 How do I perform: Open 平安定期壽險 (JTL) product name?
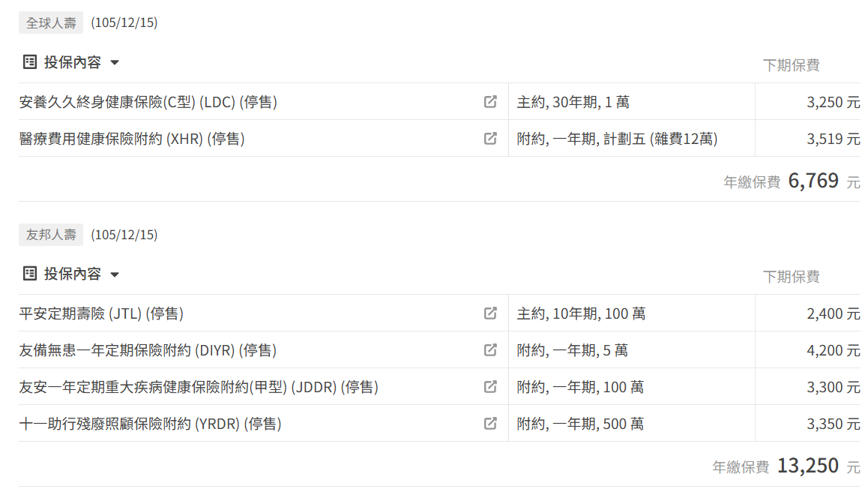pyautogui.click(x=101, y=313)
